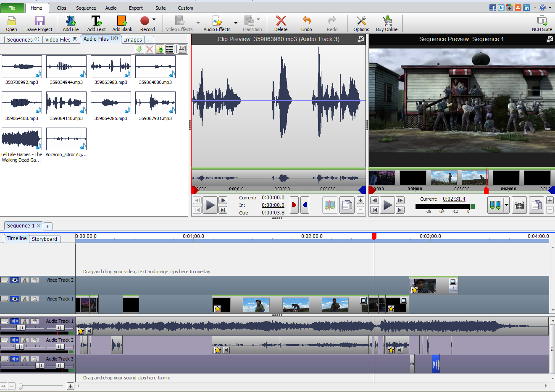Collapse Video Track 2 with minimize button
The width and height of the screenshot is (555, 392).
pyautogui.click(x=5, y=280)
